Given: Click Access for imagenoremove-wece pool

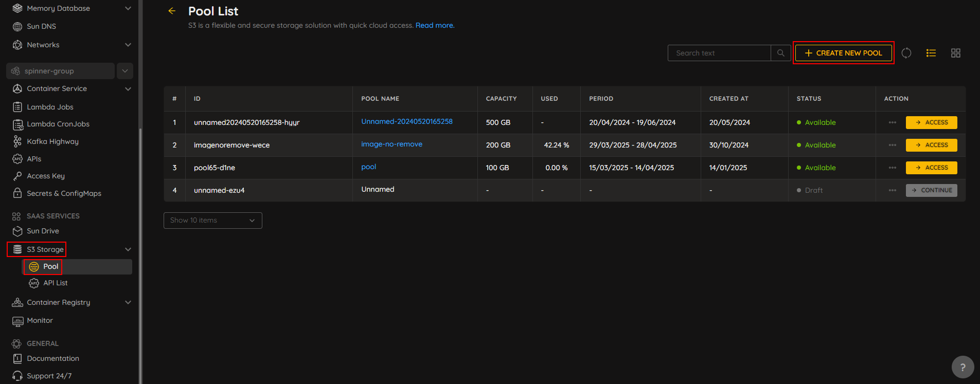Looking at the screenshot, I should (x=931, y=145).
